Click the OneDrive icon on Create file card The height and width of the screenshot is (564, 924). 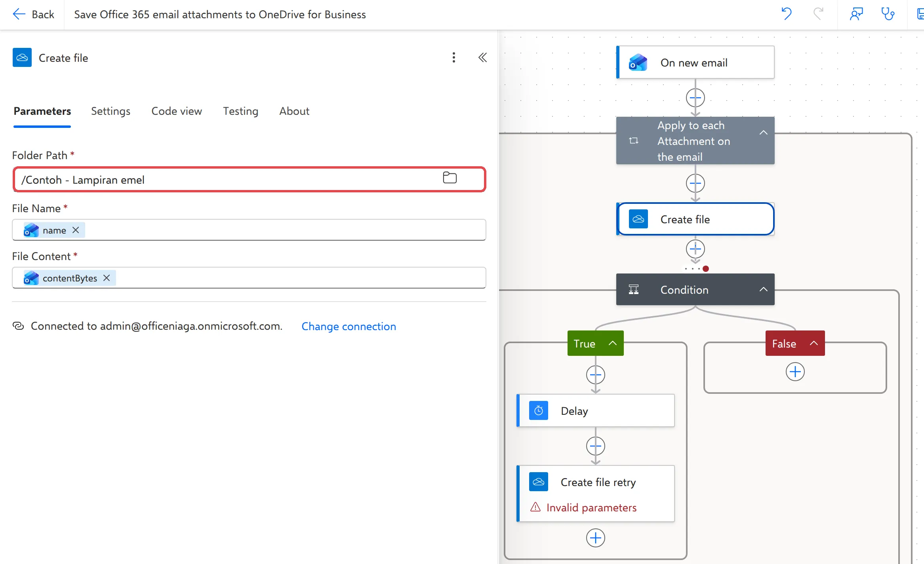(638, 219)
